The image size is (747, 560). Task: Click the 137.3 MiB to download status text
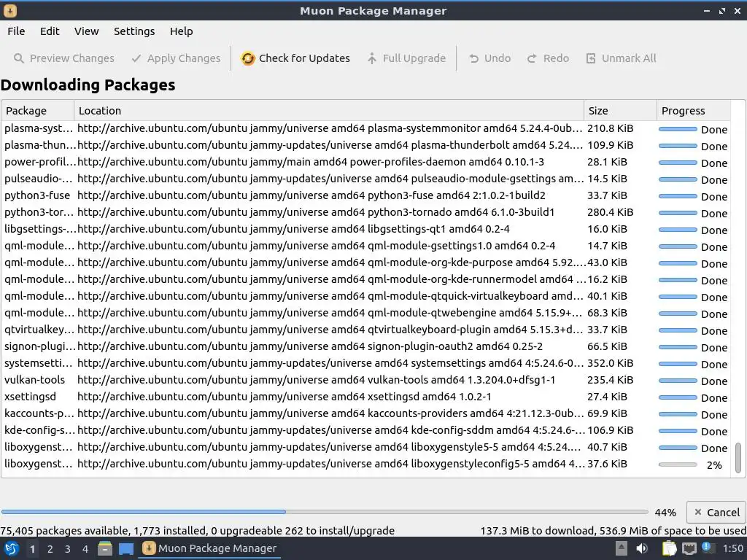613,531
